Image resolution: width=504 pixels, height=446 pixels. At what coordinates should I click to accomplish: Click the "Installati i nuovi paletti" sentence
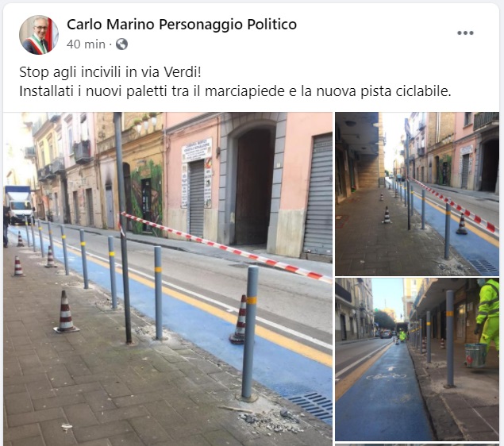click(235, 91)
